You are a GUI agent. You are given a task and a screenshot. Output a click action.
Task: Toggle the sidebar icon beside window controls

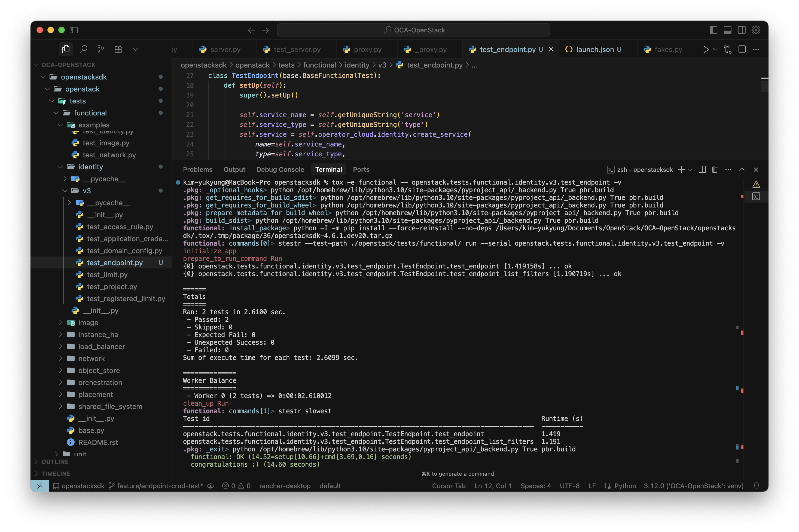click(x=74, y=30)
